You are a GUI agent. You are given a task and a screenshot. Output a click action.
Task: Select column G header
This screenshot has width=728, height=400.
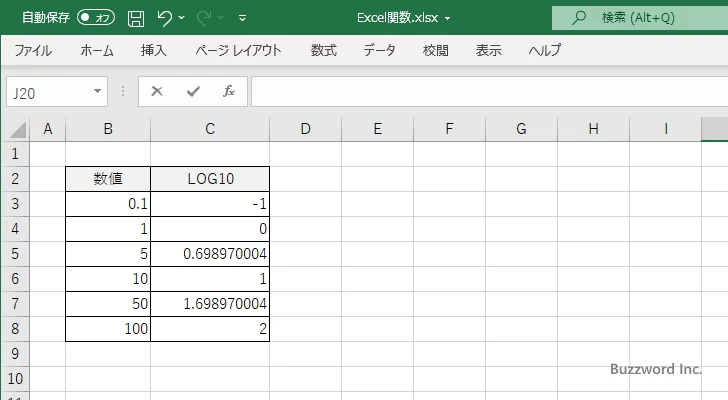[521, 129]
